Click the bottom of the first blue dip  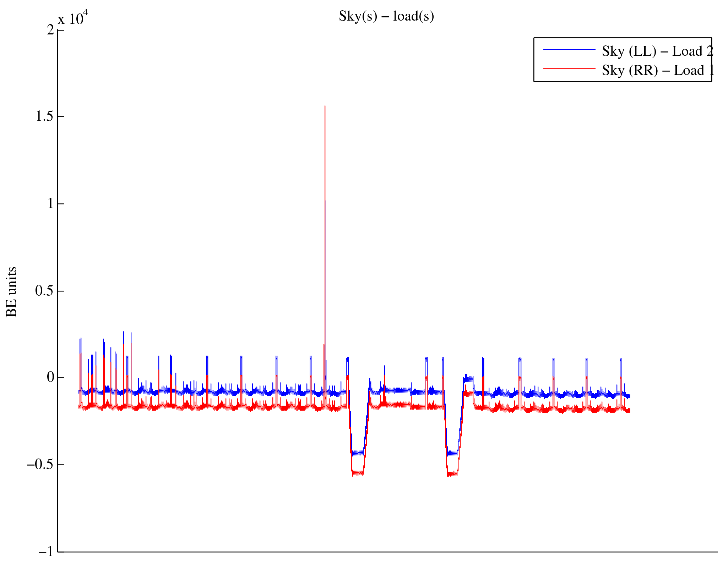pyautogui.click(x=358, y=453)
